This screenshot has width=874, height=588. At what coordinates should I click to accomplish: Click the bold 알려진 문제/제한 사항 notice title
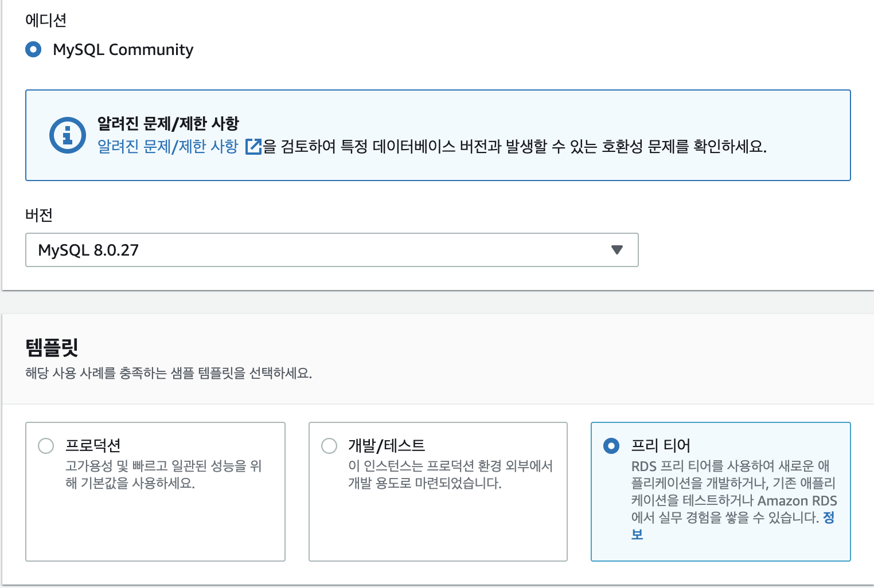click(x=168, y=123)
